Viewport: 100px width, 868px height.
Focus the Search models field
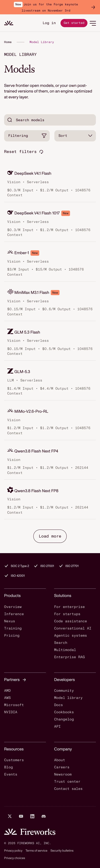50,120
